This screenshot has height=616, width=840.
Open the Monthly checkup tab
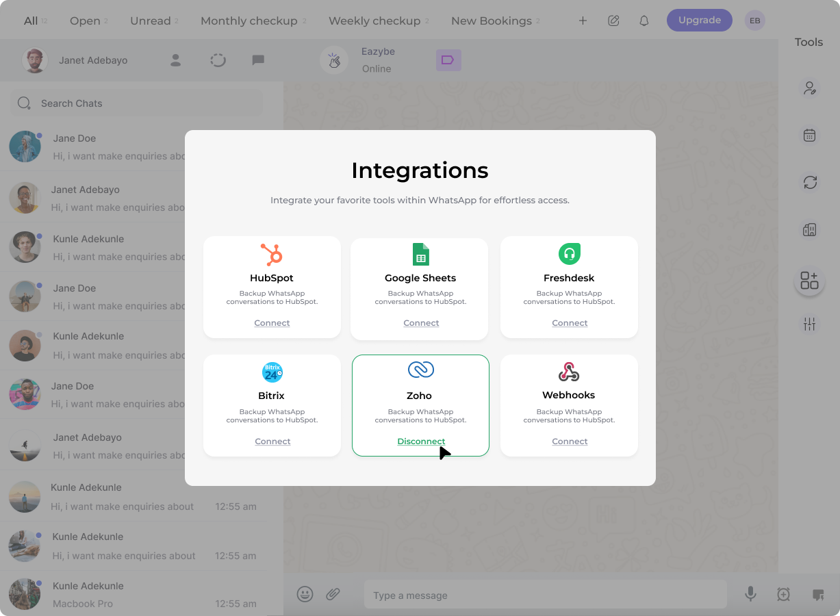(x=249, y=21)
